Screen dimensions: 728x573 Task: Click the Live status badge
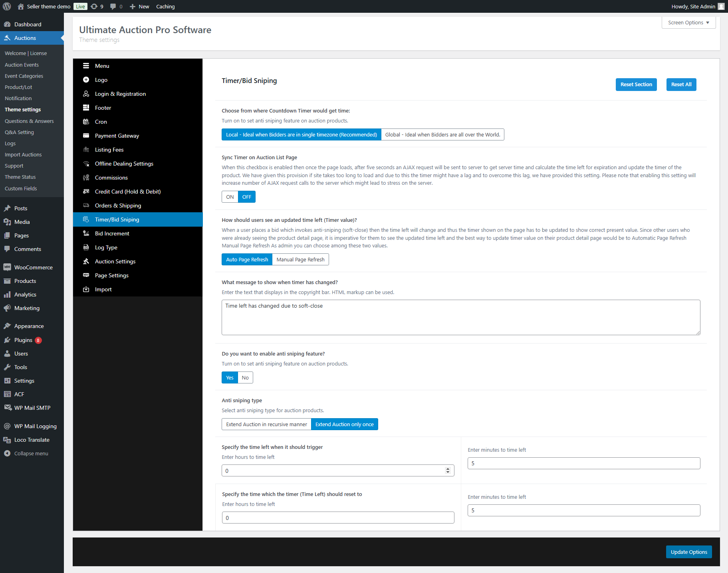click(x=80, y=6)
